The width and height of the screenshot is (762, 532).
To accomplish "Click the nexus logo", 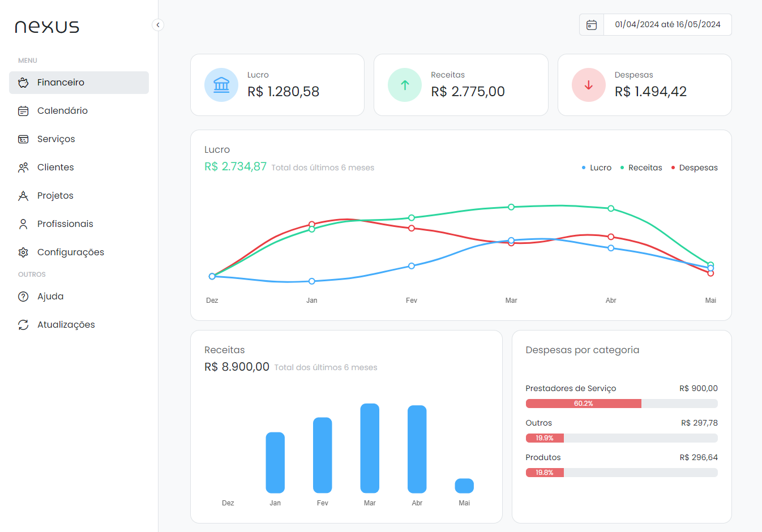I will pyautogui.click(x=47, y=27).
